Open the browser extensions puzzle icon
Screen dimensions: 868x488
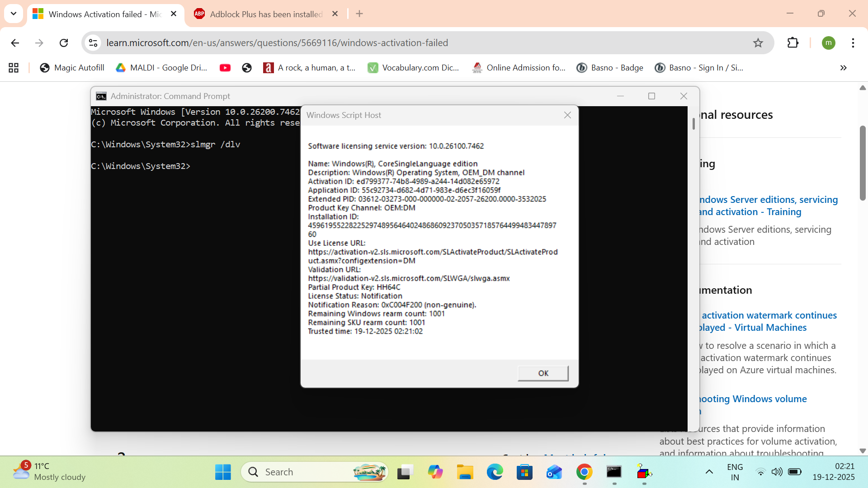(x=793, y=42)
